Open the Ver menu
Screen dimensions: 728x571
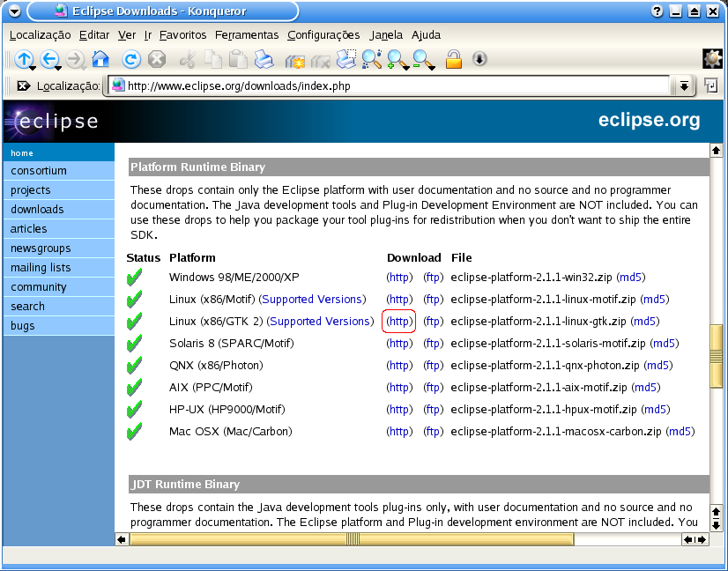coord(127,35)
